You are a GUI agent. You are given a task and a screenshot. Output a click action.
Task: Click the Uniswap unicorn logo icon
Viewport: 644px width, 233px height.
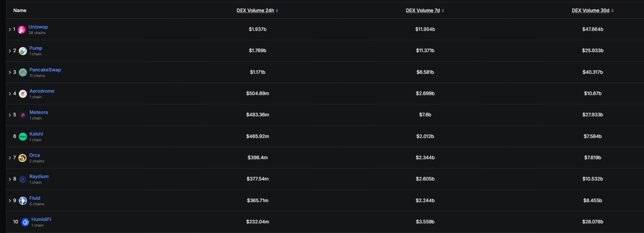[x=21, y=29]
